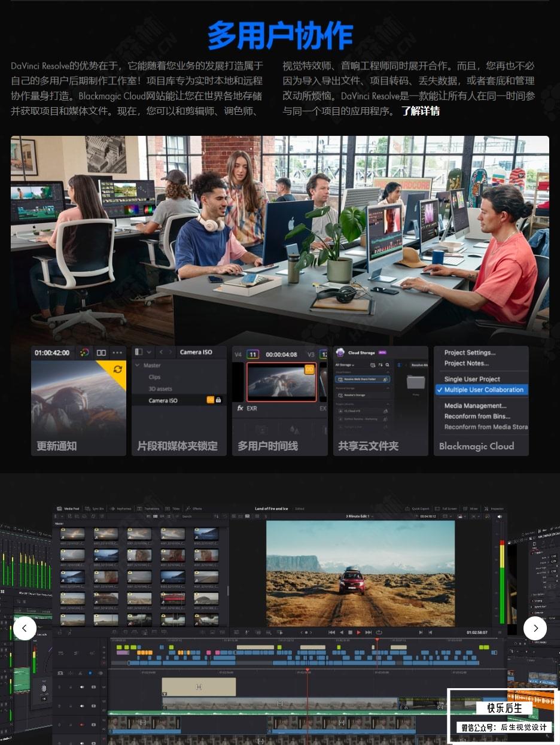Select the 更新通知 feature card
The width and height of the screenshot is (560, 745).
pyautogui.click(x=79, y=400)
